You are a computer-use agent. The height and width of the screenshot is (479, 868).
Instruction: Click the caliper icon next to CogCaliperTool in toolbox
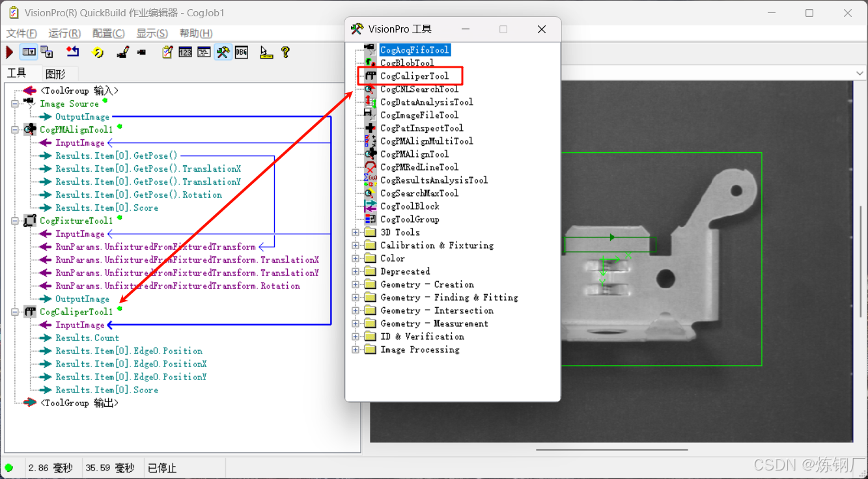(370, 75)
